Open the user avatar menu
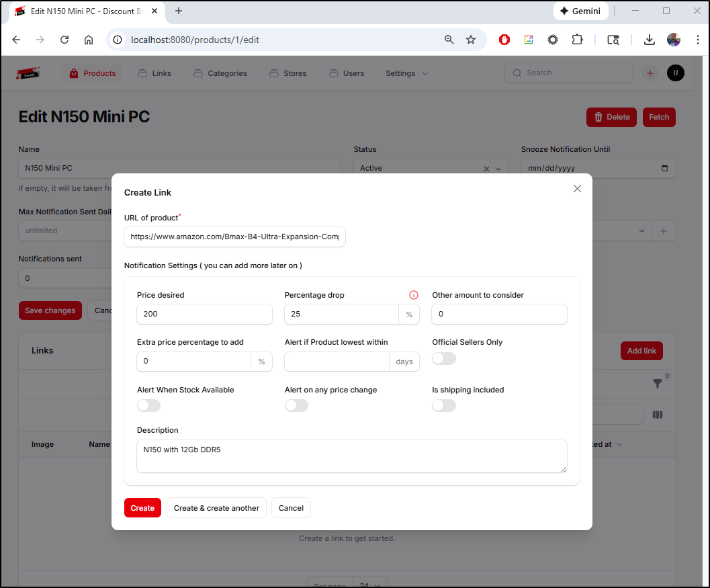 pyautogui.click(x=675, y=73)
